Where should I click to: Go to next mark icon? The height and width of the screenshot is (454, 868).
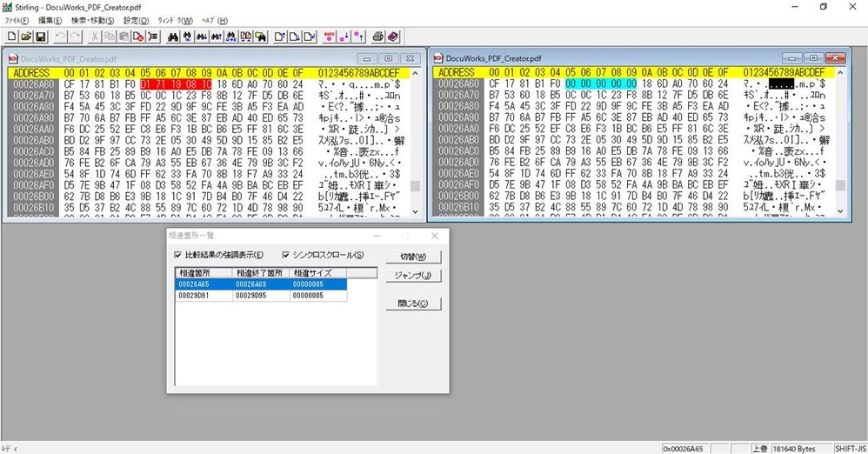[x=344, y=37]
